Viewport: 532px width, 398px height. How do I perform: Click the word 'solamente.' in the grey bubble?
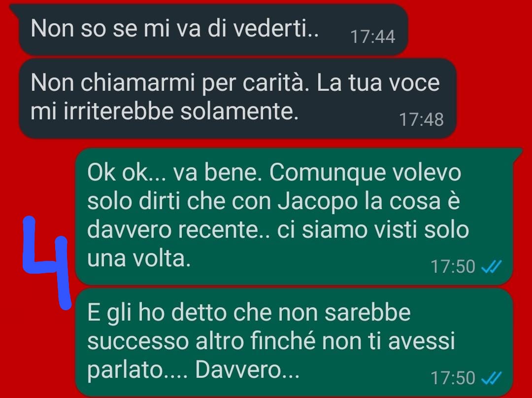click(x=239, y=112)
